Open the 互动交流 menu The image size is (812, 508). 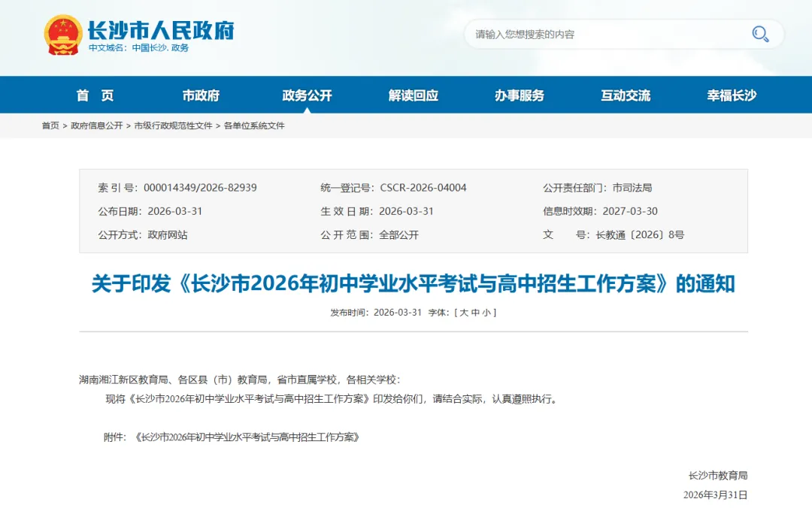coord(625,95)
